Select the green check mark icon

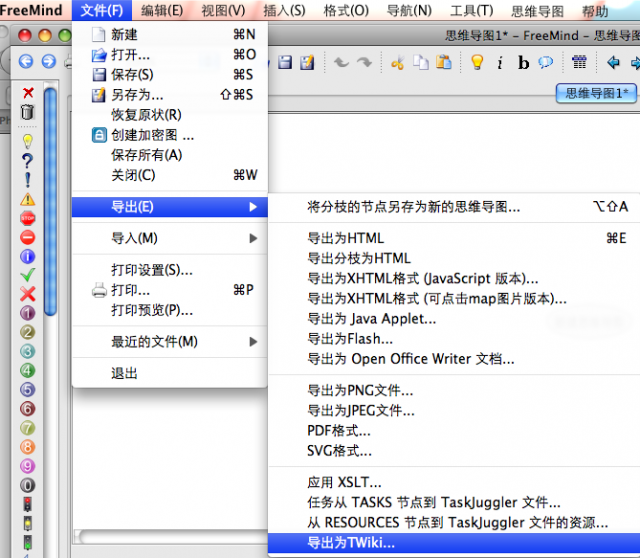point(27,275)
